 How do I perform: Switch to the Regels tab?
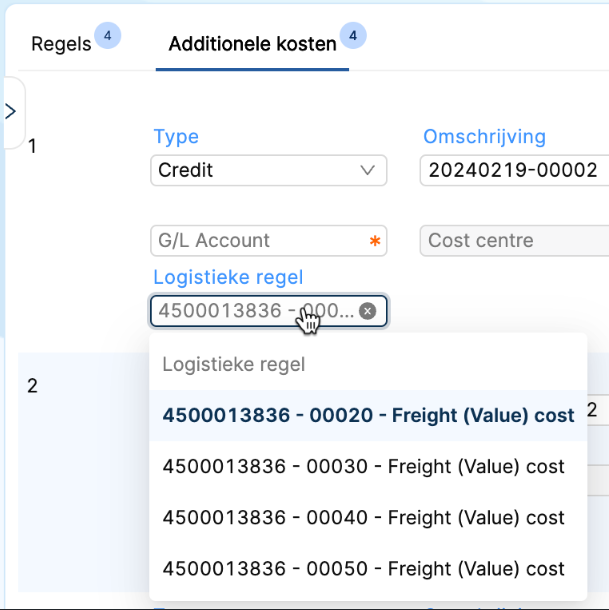(61, 45)
